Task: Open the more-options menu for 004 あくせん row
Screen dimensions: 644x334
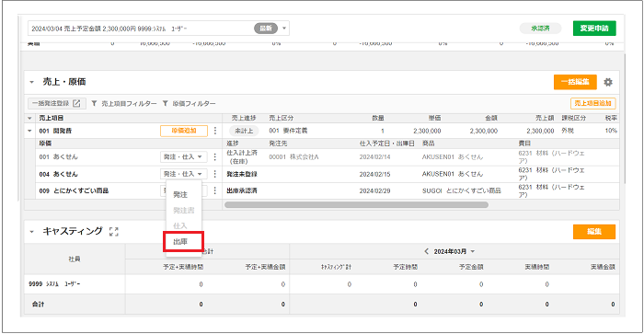Action: coord(214,174)
